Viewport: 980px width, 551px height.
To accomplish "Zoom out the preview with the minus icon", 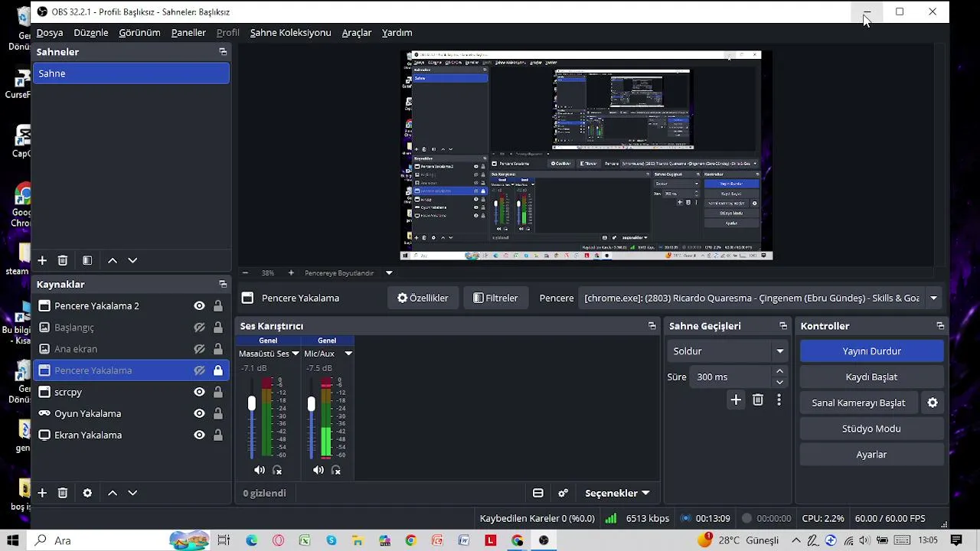I will coord(245,272).
